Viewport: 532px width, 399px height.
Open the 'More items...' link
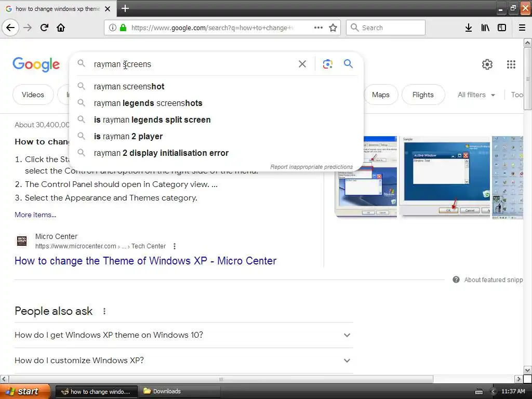pos(35,215)
